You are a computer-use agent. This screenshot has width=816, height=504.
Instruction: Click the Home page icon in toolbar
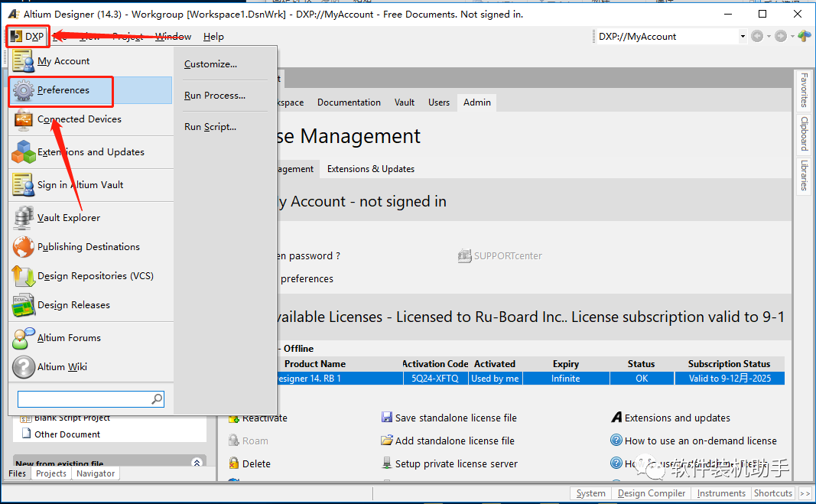(804, 36)
